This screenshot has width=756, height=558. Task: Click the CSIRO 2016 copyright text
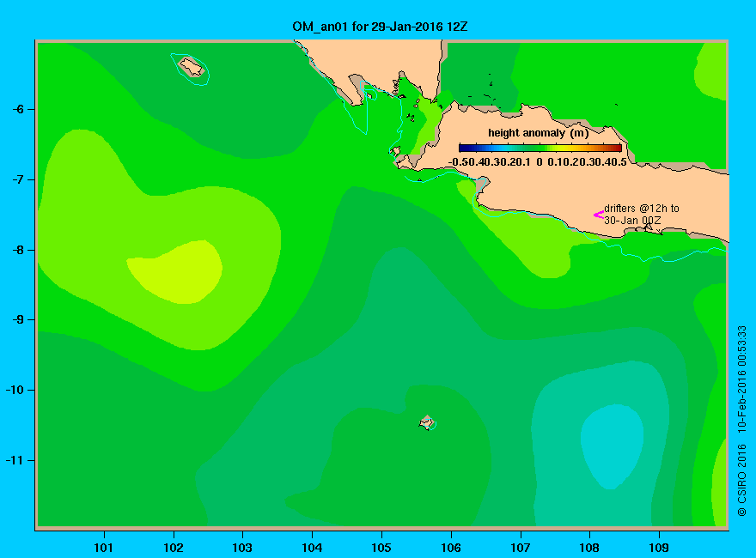tap(742, 480)
